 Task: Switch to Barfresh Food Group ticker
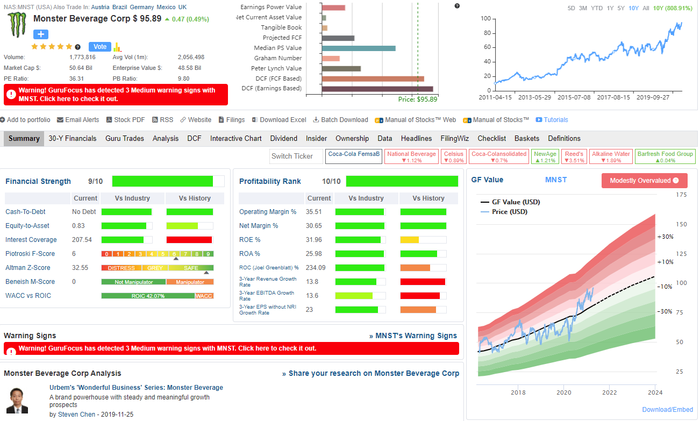point(665,156)
